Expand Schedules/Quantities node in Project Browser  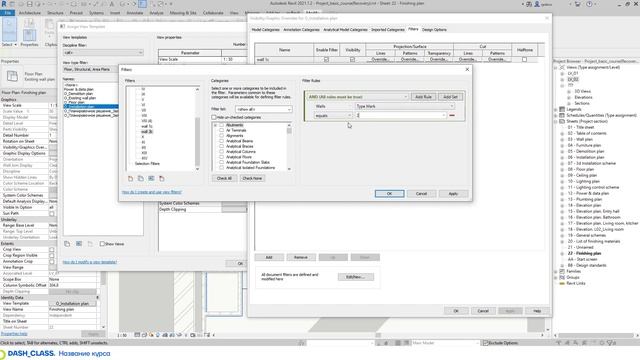point(556,116)
